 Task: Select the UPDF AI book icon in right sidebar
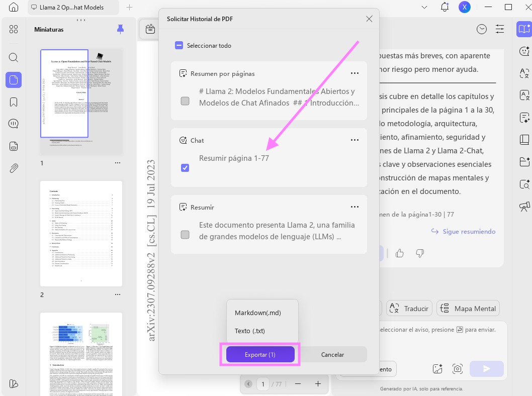pyautogui.click(x=524, y=29)
